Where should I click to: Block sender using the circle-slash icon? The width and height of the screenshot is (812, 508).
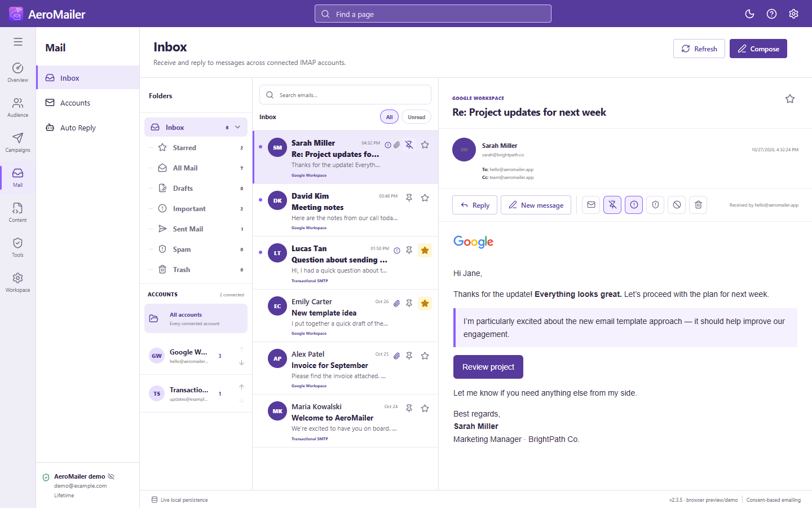677,205
